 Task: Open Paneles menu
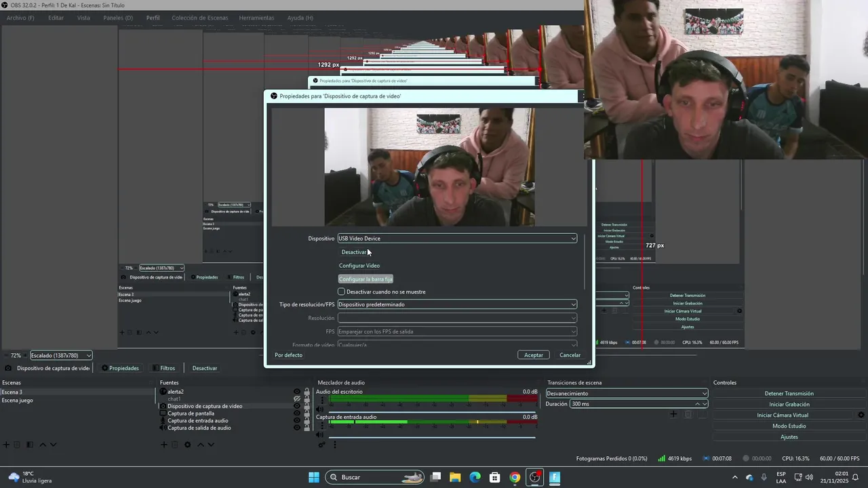coord(118,18)
